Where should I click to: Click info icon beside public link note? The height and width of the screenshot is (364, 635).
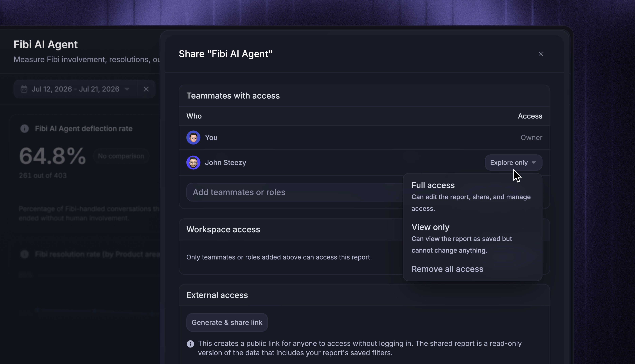[190, 344]
